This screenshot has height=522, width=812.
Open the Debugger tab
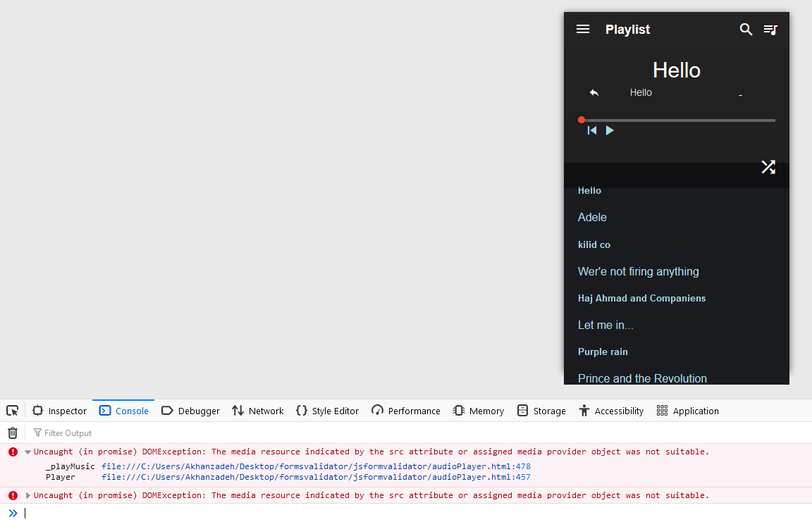coord(190,411)
